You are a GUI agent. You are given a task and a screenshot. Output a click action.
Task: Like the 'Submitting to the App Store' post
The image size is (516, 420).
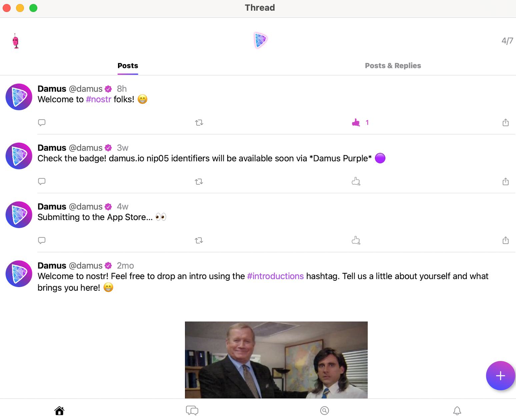(356, 240)
